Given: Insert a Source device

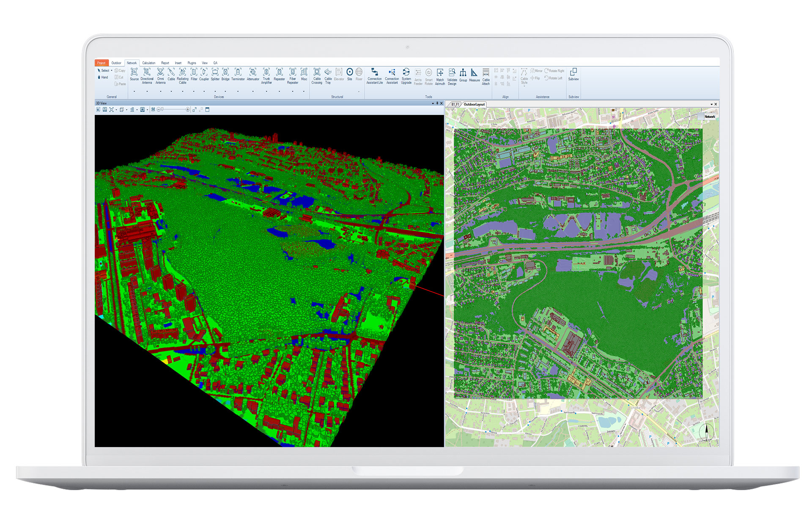Looking at the screenshot, I should click(134, 74).
